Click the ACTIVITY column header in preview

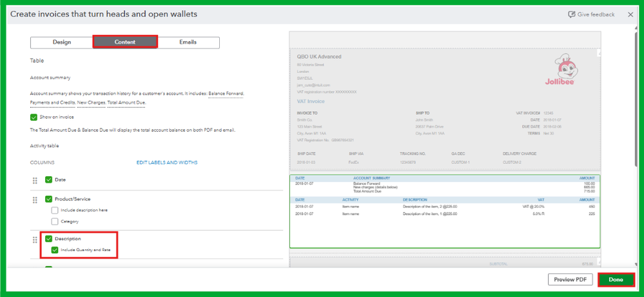coord(350,200)
